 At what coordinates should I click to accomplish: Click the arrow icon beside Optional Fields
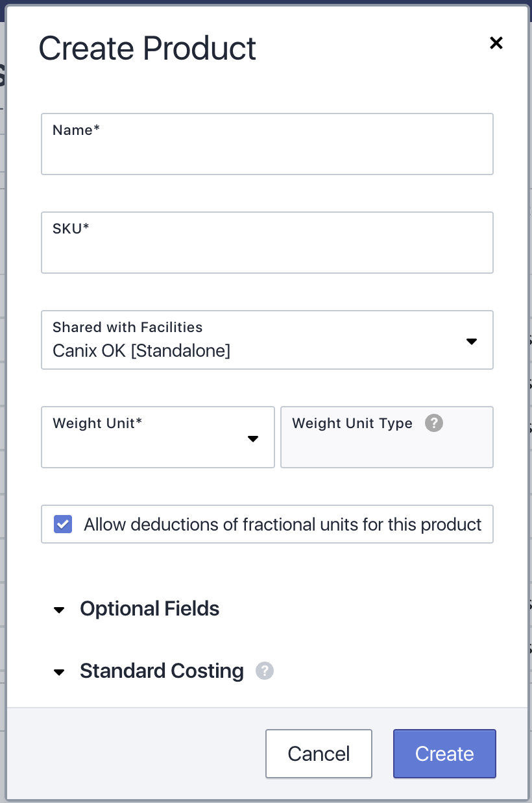tap(59, 610)
